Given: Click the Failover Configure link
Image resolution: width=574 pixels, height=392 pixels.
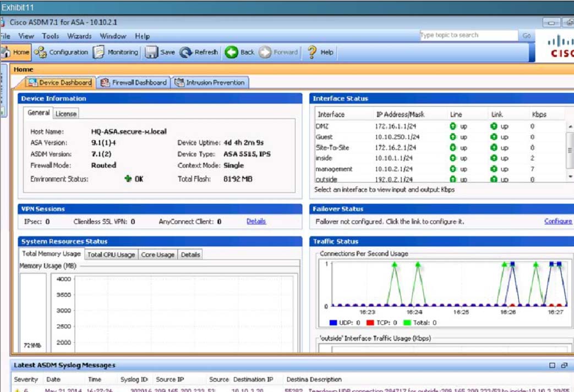Looking at the screenshot, I should (558, 221).
